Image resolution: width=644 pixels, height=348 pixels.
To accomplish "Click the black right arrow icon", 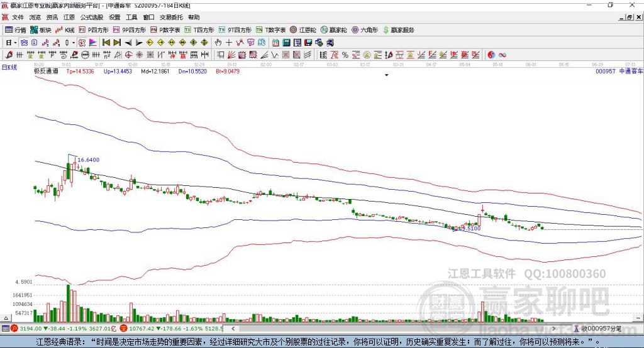I will [139, 43].
